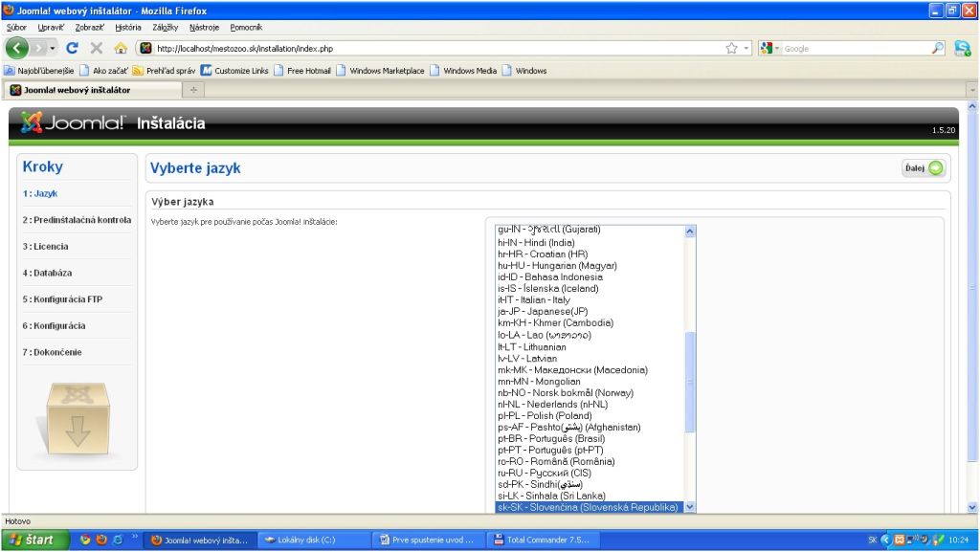Image resolution: width=980 pixels, height=552 pixels.
Task: Open the Google search engine selector
Action: pyautogui.click(x=769, y=48)
